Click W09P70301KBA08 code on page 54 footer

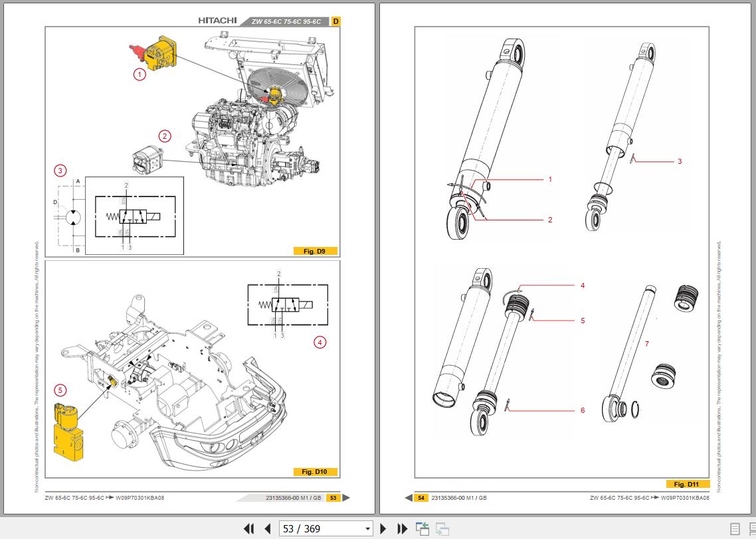coord(685,498)
